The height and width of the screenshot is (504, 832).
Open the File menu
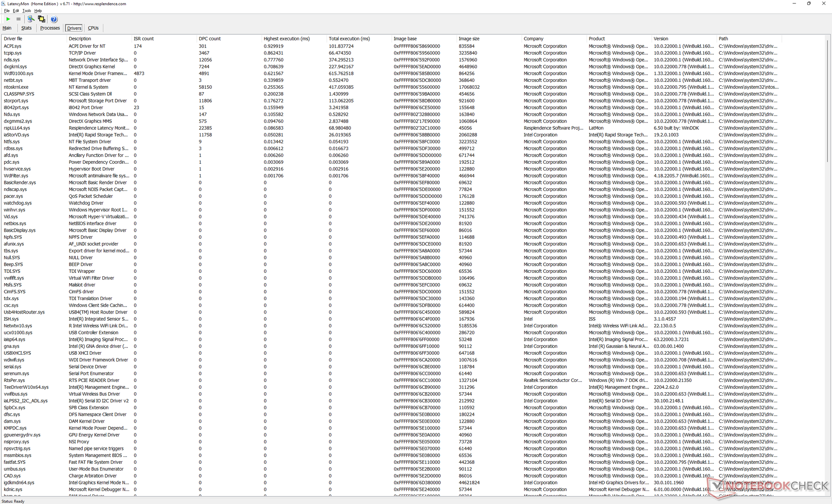tap(6, 11)
